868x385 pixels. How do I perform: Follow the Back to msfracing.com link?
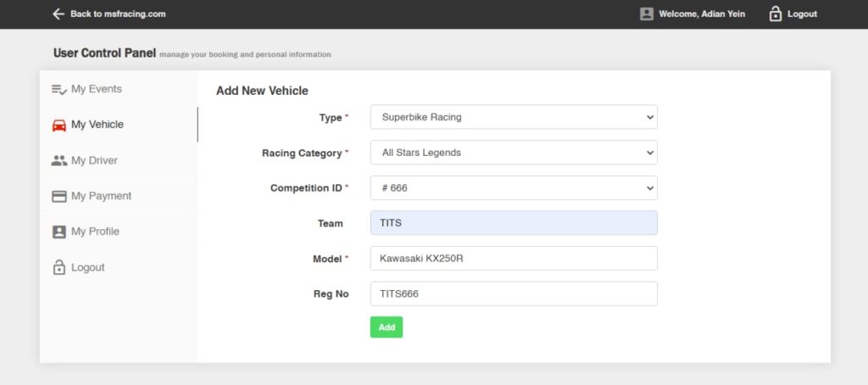[117, 14]
